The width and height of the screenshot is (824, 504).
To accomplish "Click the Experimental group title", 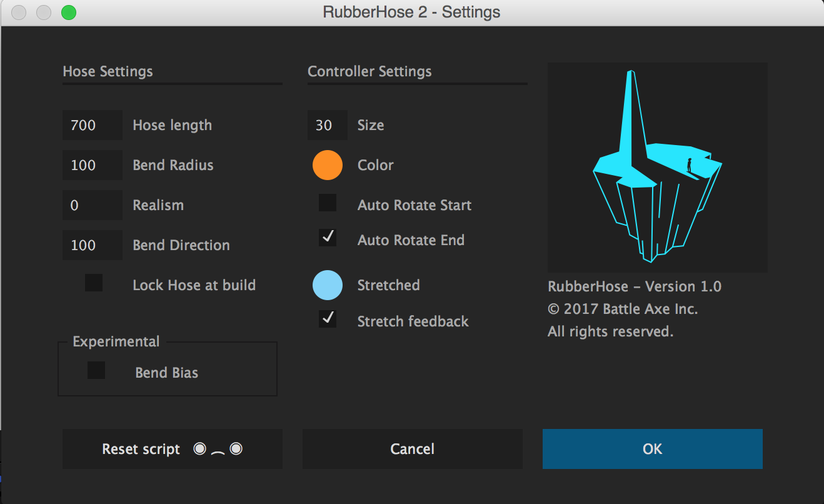I will (116, 341).
